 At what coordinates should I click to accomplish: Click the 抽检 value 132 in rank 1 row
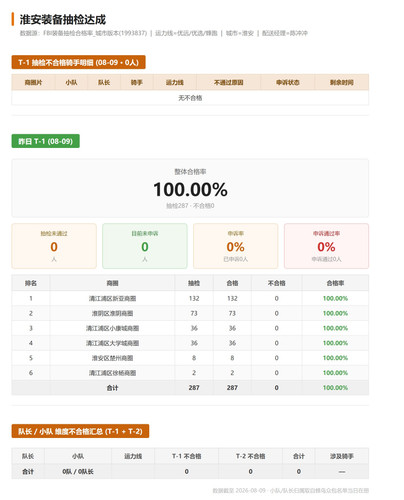click(194, 298)
